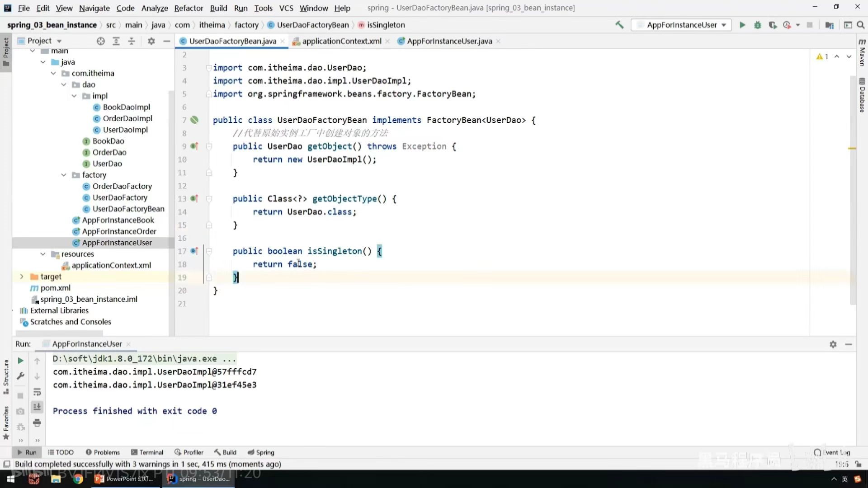Click the Search Everywhere magnifier icon
Screen dimensions: 868x488
pos(861,25)
